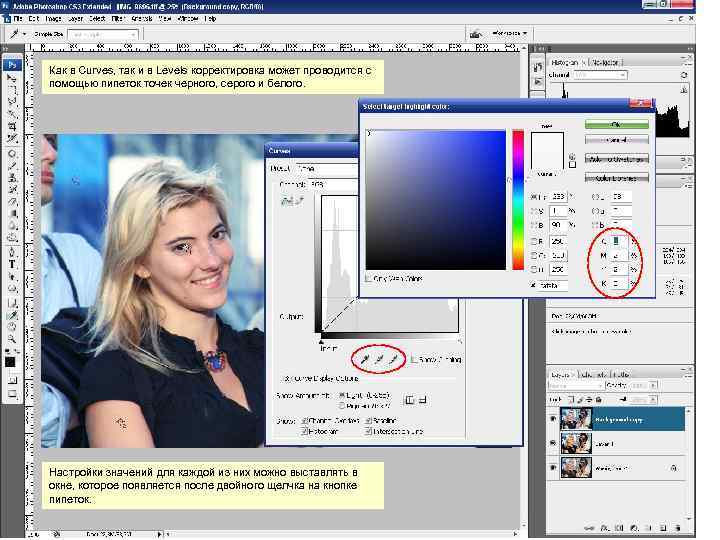Open the Filter menu
This screenshot has width=720, height=540.
(x=118, y=19)
